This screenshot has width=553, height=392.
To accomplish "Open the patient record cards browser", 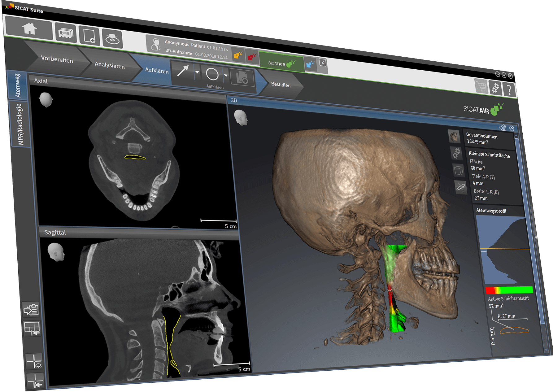I will [x=66, y=33].
